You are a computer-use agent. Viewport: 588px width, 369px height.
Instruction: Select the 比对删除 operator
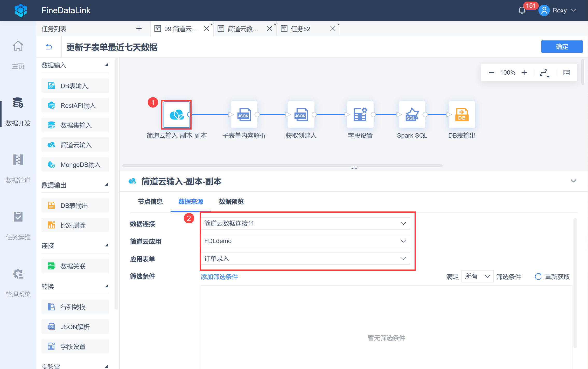click(x=75, y=225)
